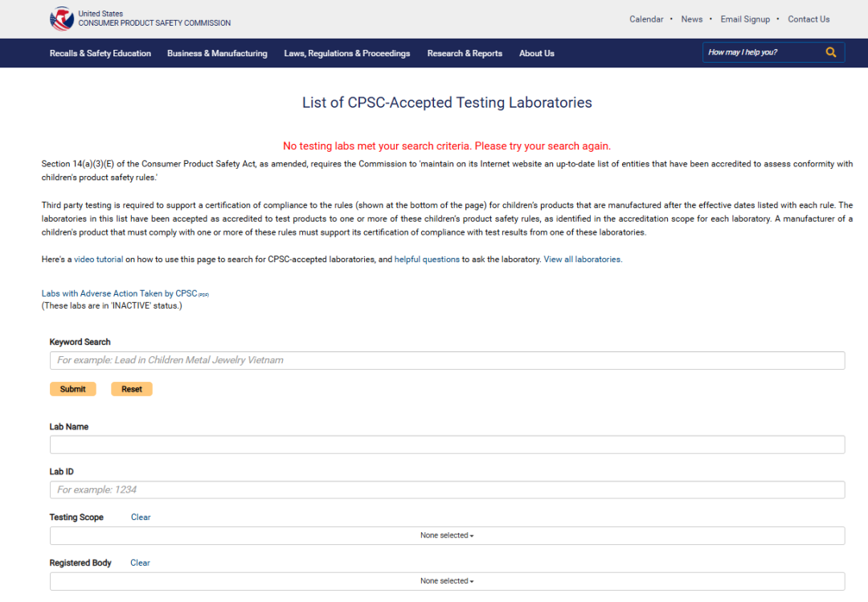Open the Email Signup link
Viewport: 868px width, 602px height.
745,18
